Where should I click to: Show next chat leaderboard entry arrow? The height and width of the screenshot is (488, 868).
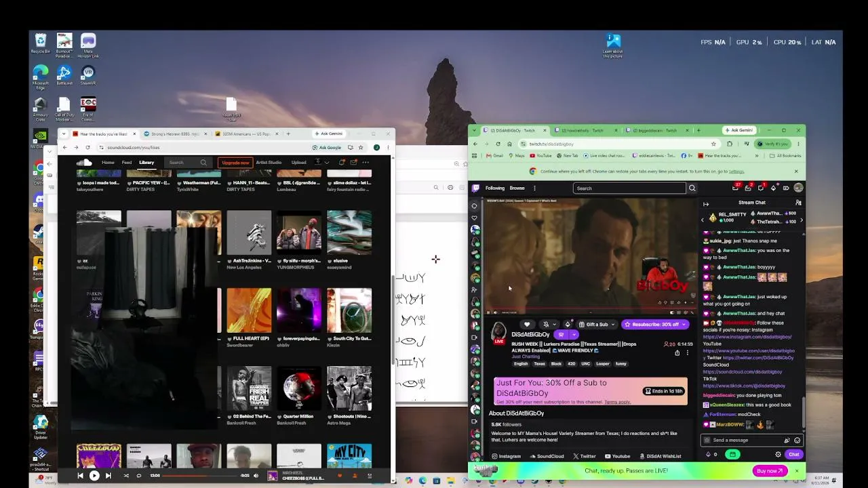(x=802, y=220)
